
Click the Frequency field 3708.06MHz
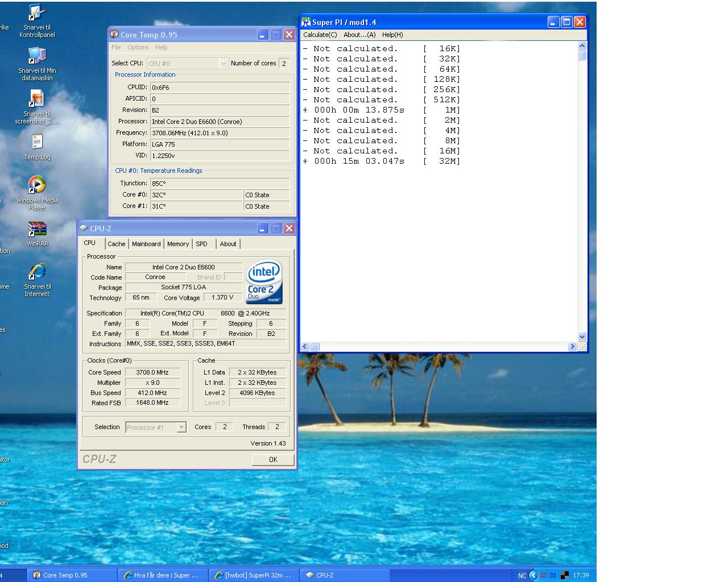(x=220, y=133)
